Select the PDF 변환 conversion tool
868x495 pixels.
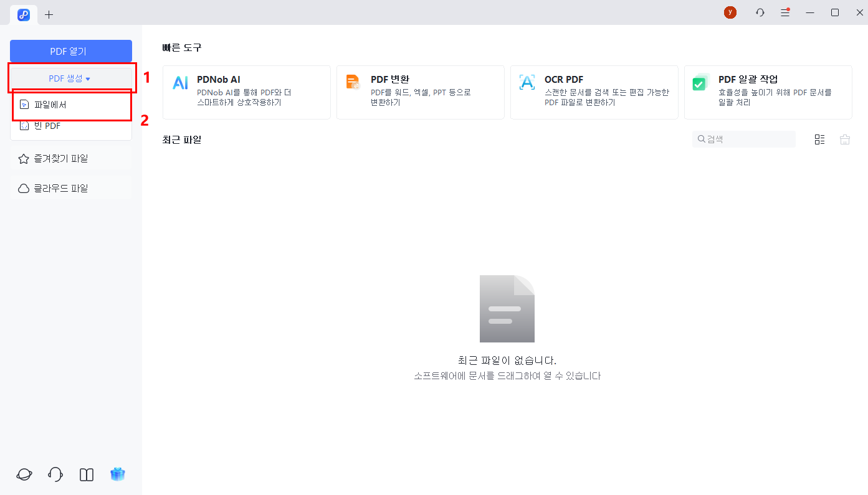point(420,92)
